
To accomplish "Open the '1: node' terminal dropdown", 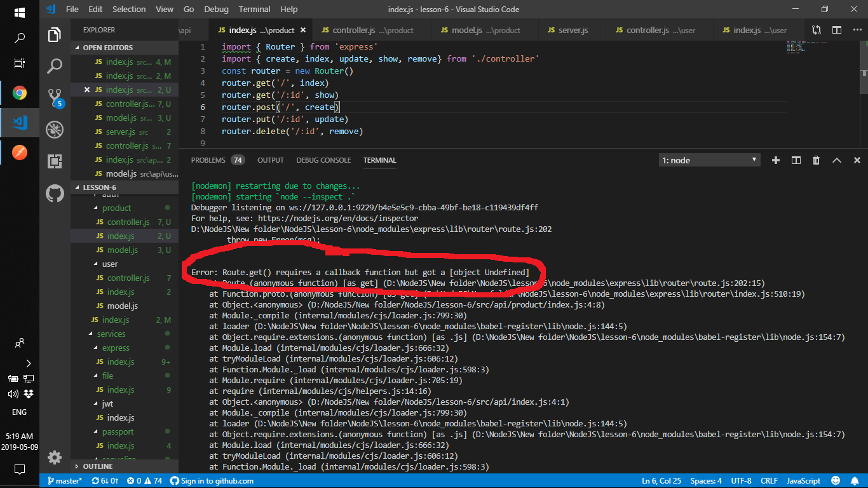I will (x=709, y=160).
